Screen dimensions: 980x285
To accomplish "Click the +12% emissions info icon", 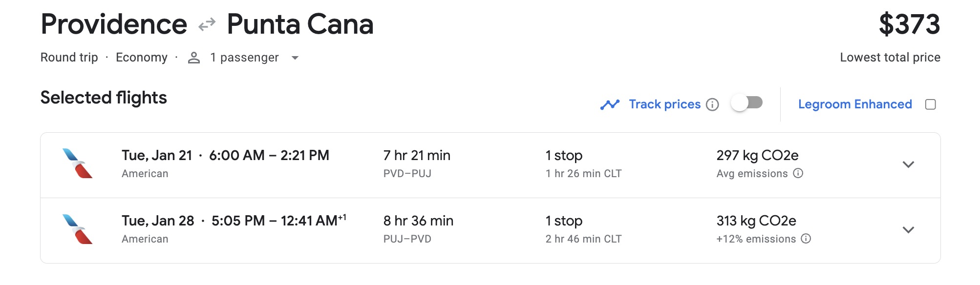I will (806, 239).
